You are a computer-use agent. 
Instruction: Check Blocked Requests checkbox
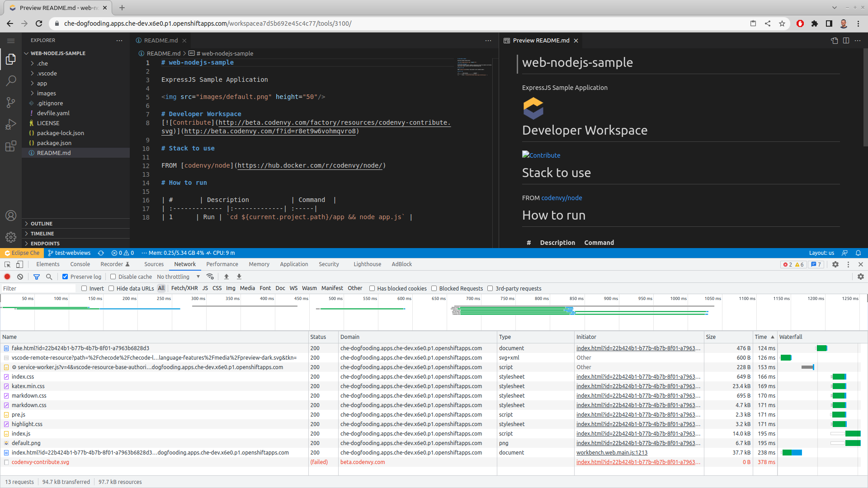point(434,288)
